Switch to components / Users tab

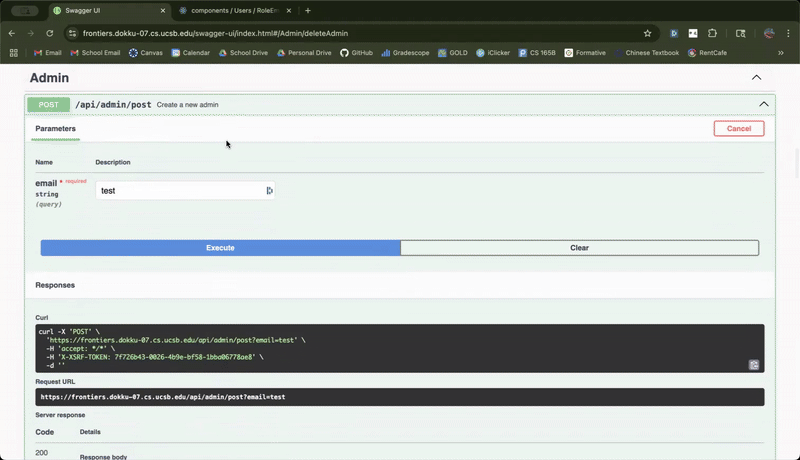coord(234,10)
